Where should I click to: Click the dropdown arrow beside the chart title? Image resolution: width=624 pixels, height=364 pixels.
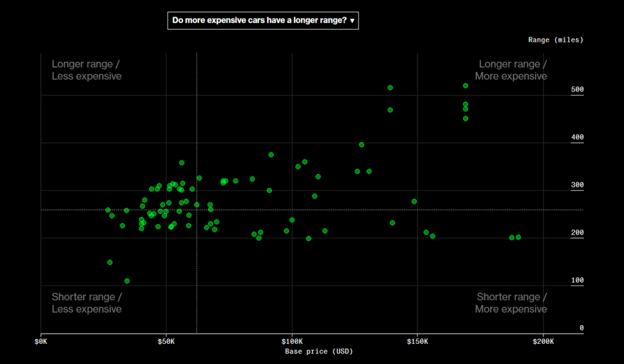[352, 20]
